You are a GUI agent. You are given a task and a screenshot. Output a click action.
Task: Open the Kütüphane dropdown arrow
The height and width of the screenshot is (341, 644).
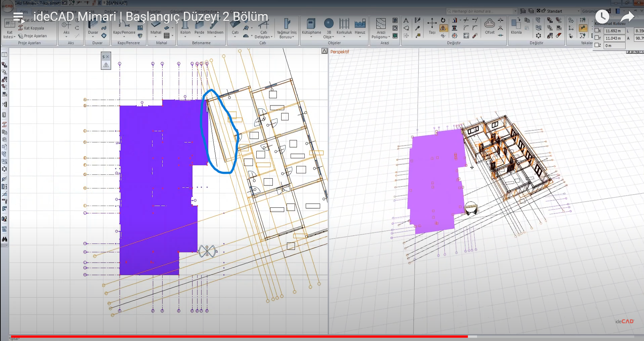pyautogui.click(x=311, y=37)
